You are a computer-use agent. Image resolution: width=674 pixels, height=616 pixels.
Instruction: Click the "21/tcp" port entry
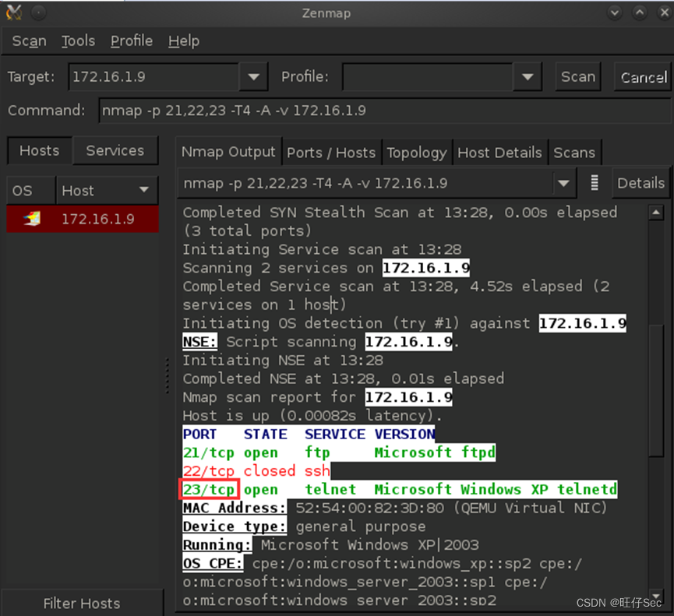point(209,452)
